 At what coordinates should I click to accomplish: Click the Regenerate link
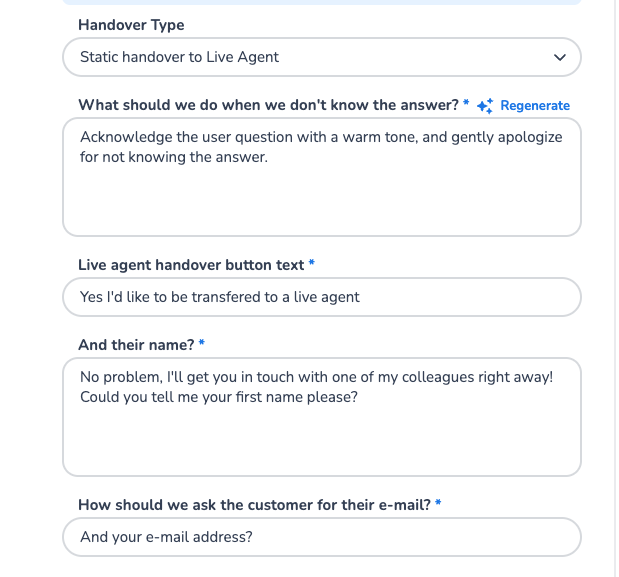[x=535, y=106]
